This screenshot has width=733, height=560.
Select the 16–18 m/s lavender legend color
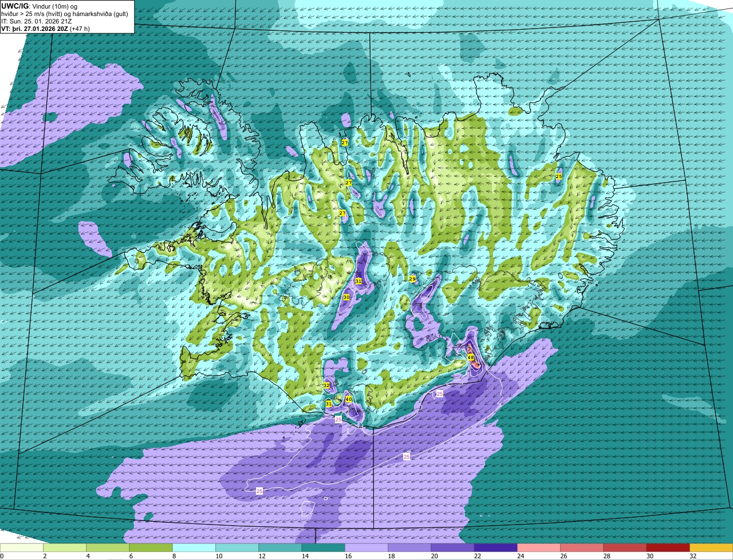point(366,547)
